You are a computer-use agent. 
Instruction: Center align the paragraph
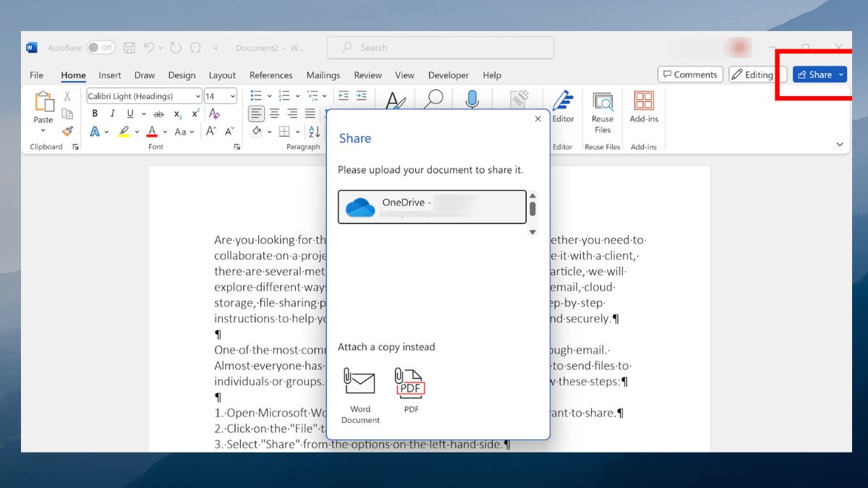coord(275,114)
